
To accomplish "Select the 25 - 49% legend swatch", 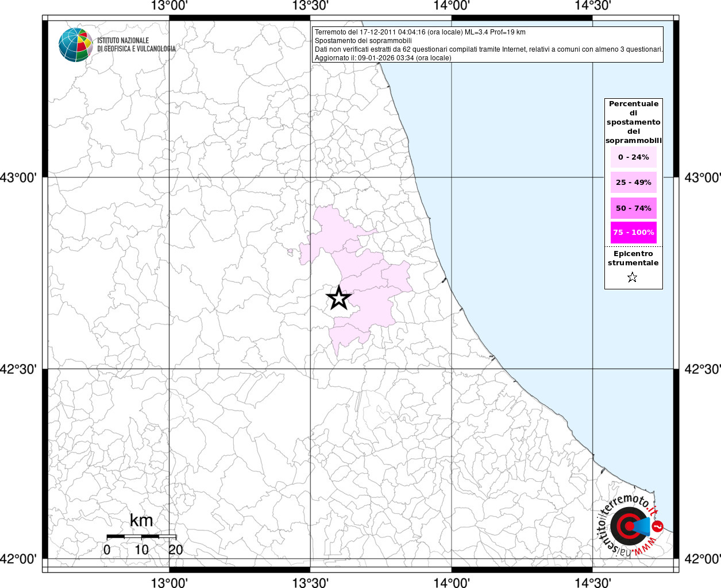I will coord(634,182).
